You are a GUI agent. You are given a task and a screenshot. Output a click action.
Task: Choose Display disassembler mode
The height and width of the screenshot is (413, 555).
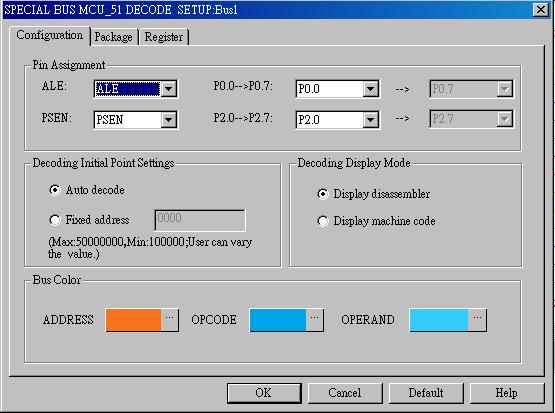(322, 194)
